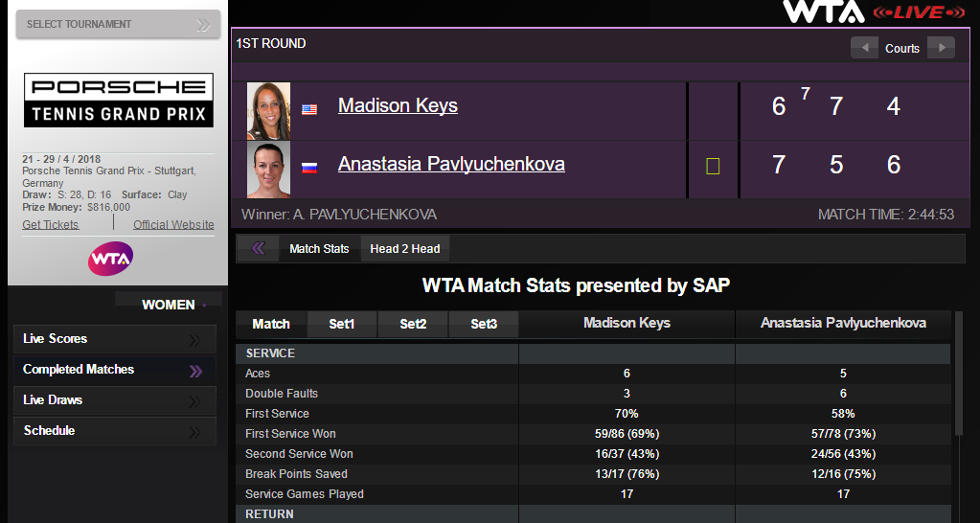Click Madison Keys player photo
This screenshot has height=523, width=980.
point(268,111)
